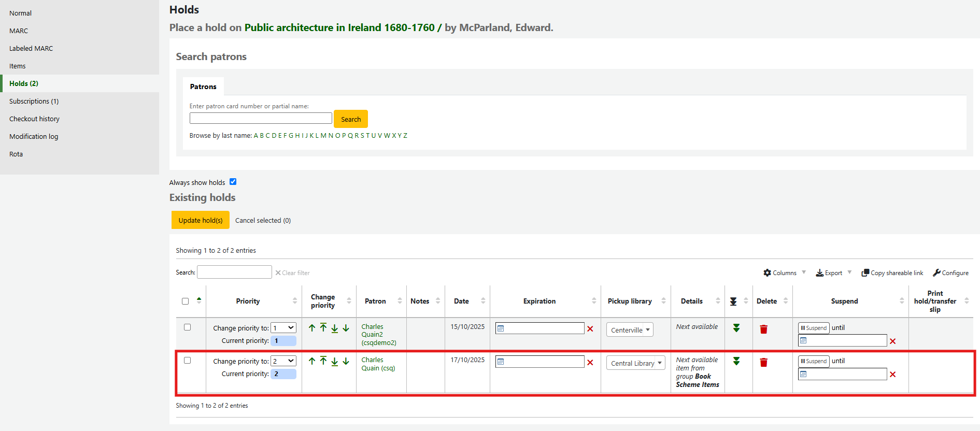The width and height of the screenshot is (980, 431).
Task: Open MARC view in sidebar
Action: coord(19,31)
